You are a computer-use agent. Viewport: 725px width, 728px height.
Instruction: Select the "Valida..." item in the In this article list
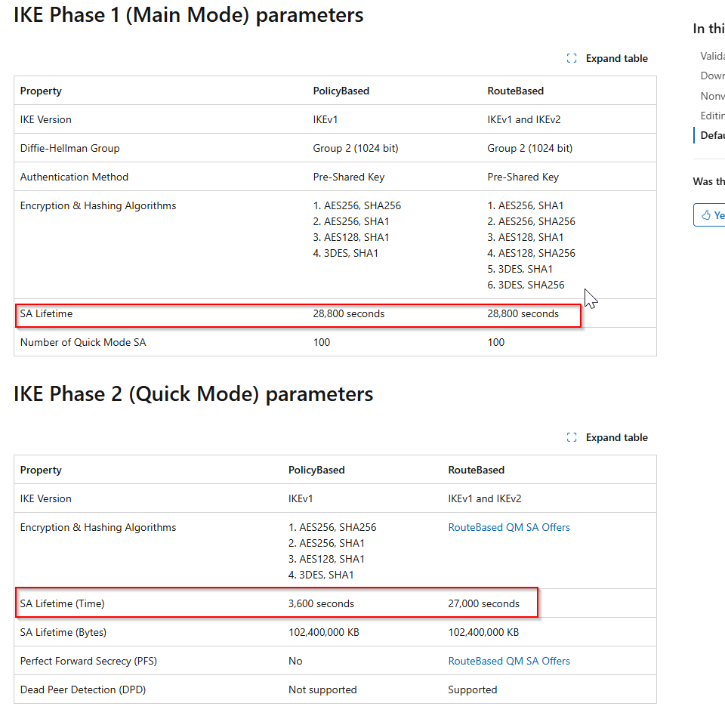[x=713, y=55]
